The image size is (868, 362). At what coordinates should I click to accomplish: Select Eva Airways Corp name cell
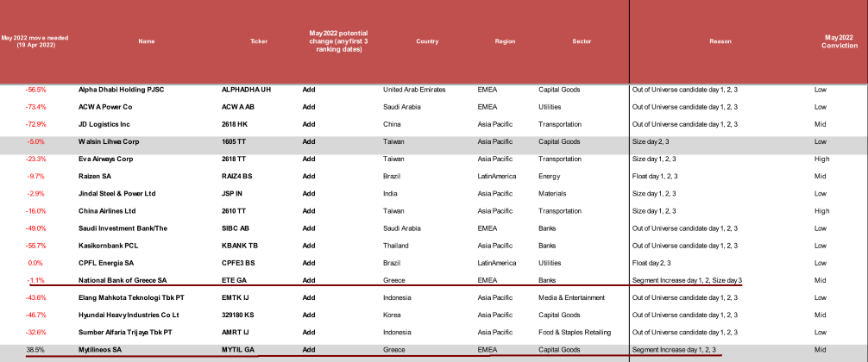[x=108, y=159]
